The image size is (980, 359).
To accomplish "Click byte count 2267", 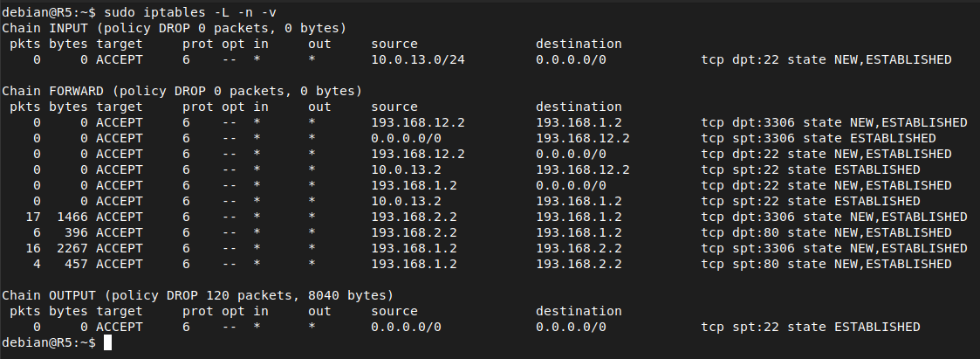I will (x=72, y=248).
